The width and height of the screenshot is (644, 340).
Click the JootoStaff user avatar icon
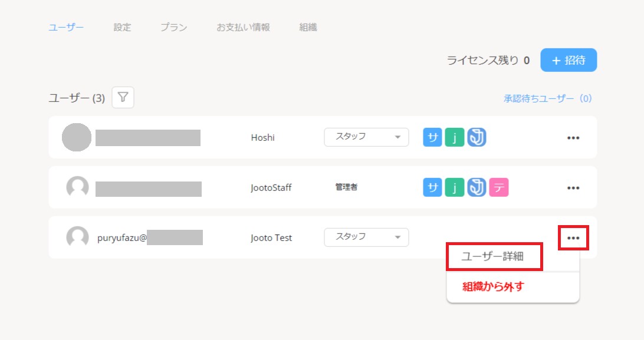[77, 187]
